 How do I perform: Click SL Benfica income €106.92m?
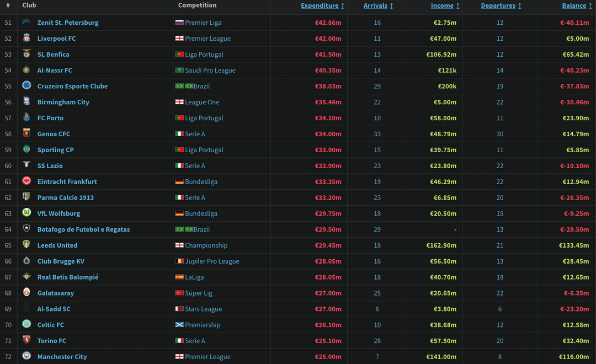pyautogui.click(x=441, y=55)
